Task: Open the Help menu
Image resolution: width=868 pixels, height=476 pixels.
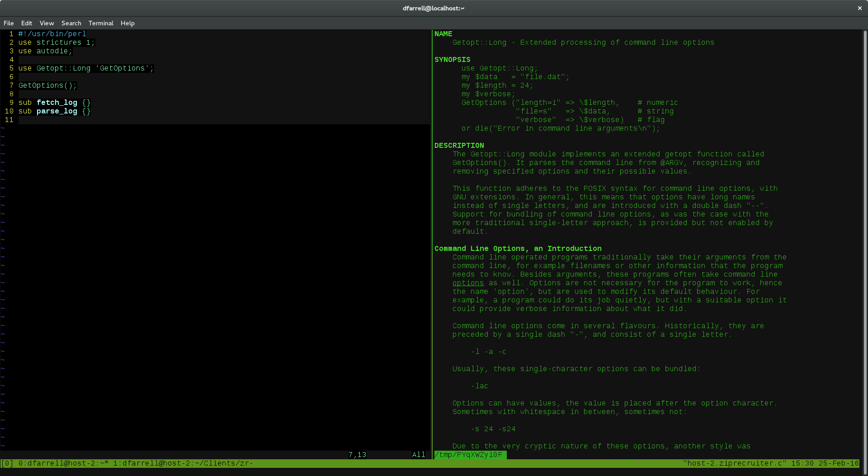Action: pyautogui.click(x=127, y=23)
